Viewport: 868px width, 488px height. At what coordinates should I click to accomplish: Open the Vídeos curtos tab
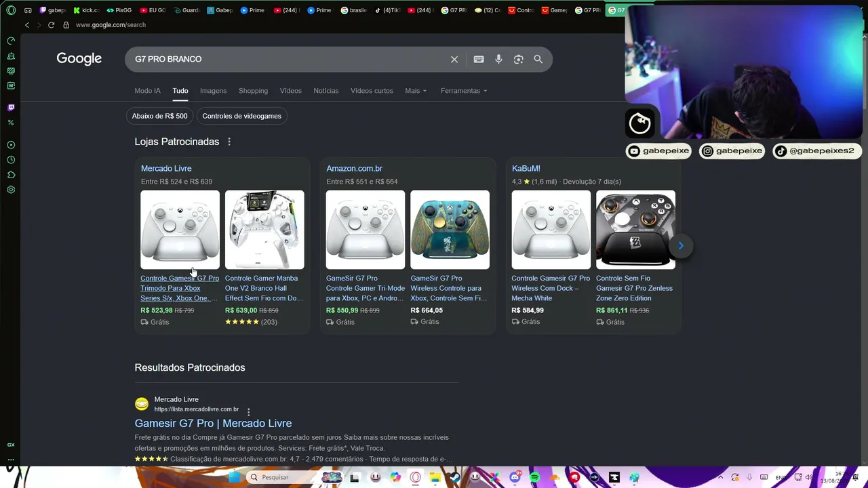[372, 91]
